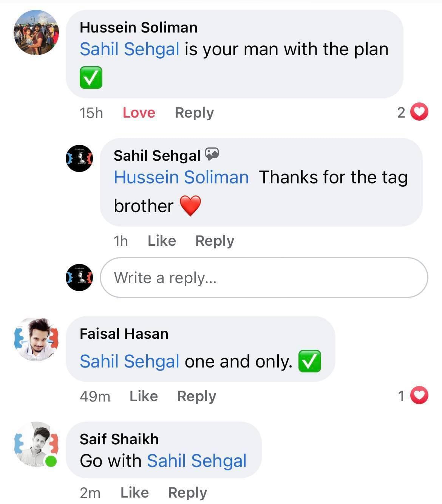442x504 pixels.
Task: Toggle the Love reaction on Hussein's comment
Action: pos(139,113)
